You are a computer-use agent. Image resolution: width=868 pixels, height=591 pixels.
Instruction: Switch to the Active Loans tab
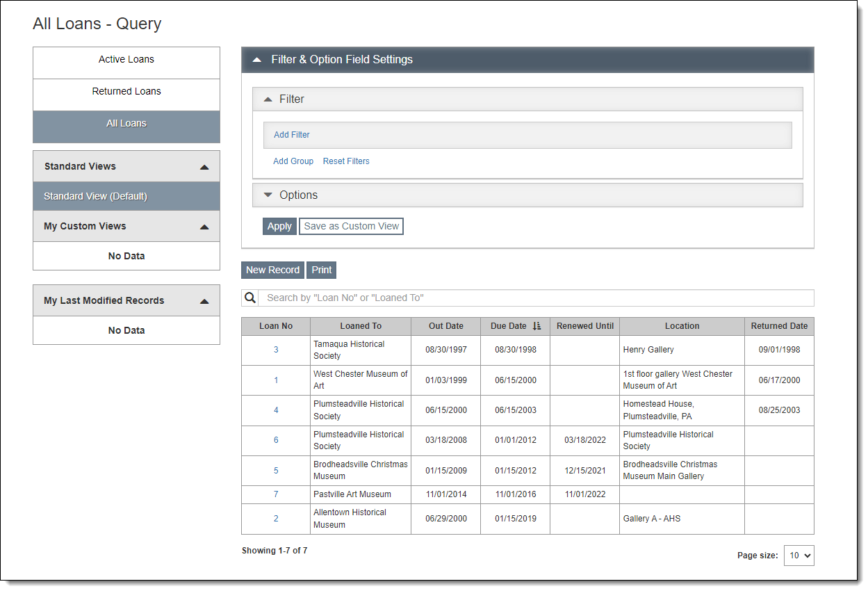click(x=126, y=60)
